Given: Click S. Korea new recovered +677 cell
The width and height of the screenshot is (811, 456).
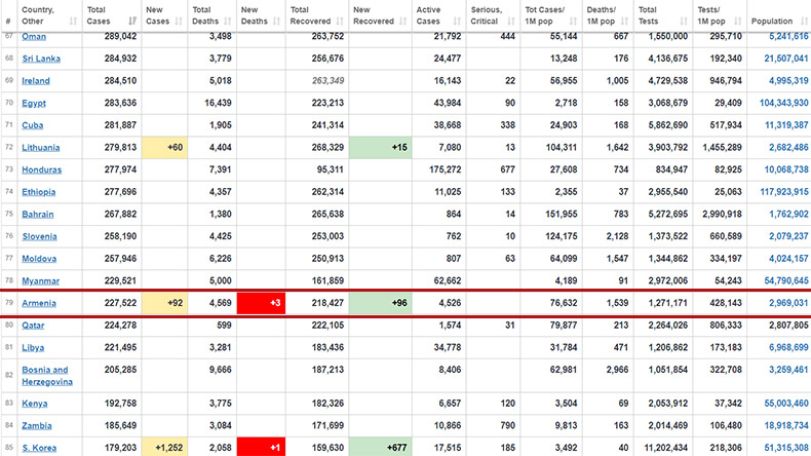Looking at the screenshot, I should pyautogui.click(x=380, y=448).
